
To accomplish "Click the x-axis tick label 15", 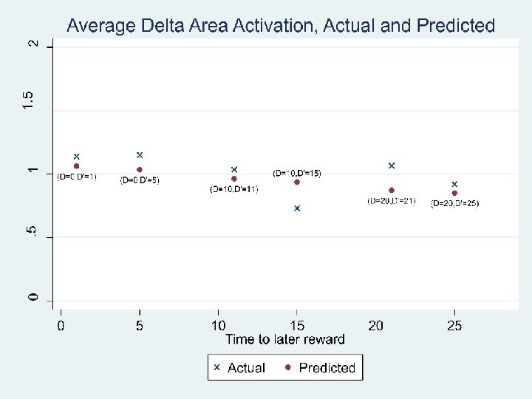I will pyautogui.click(x=297, y=326).
